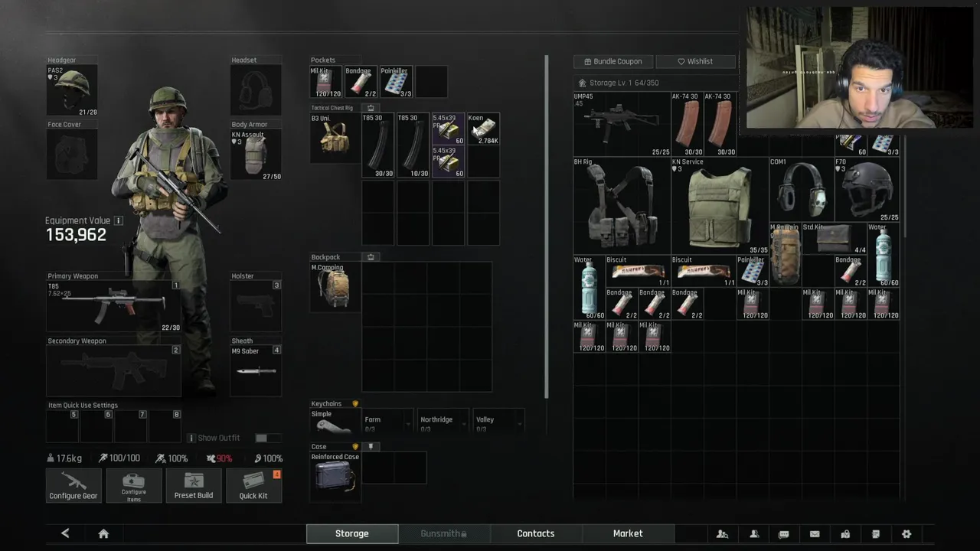
Task: Switch to the Storage tab
Action: [x=352, y=533]
